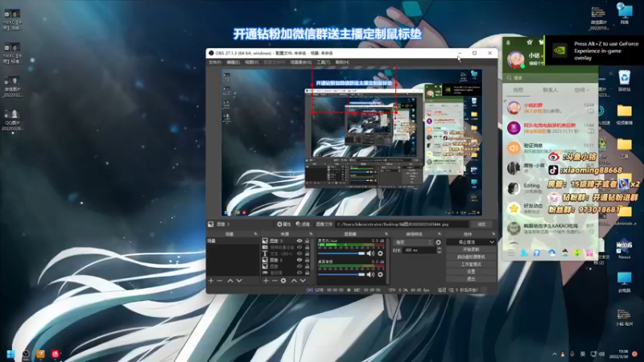Toggle lock on 图像 2 source
Image resolution: width=644 pixels, height=362 pixels.
pos(308,260)
